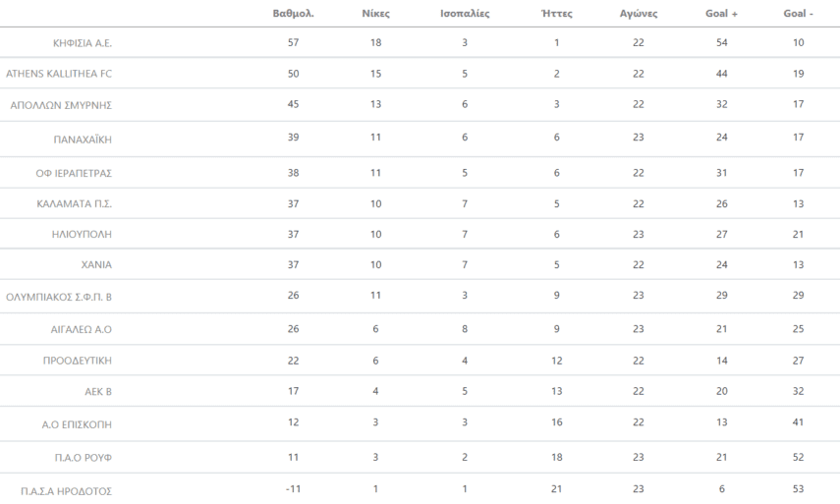Click the ΧΑΝΙΑ team name
The height and width of the screenshot is (504, 840).
pos(95,265)
